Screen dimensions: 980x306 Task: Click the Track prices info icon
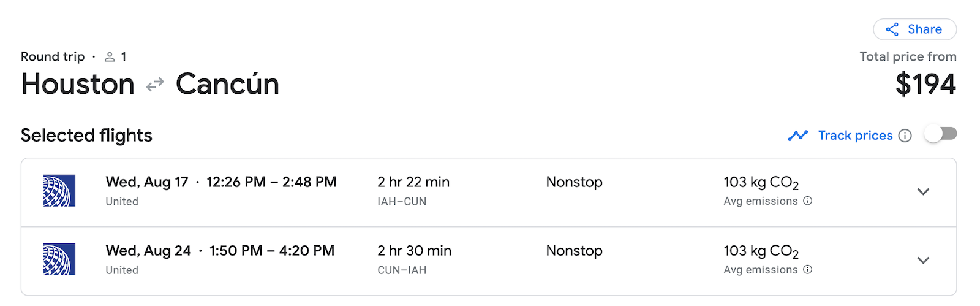[x=905, y=136]
